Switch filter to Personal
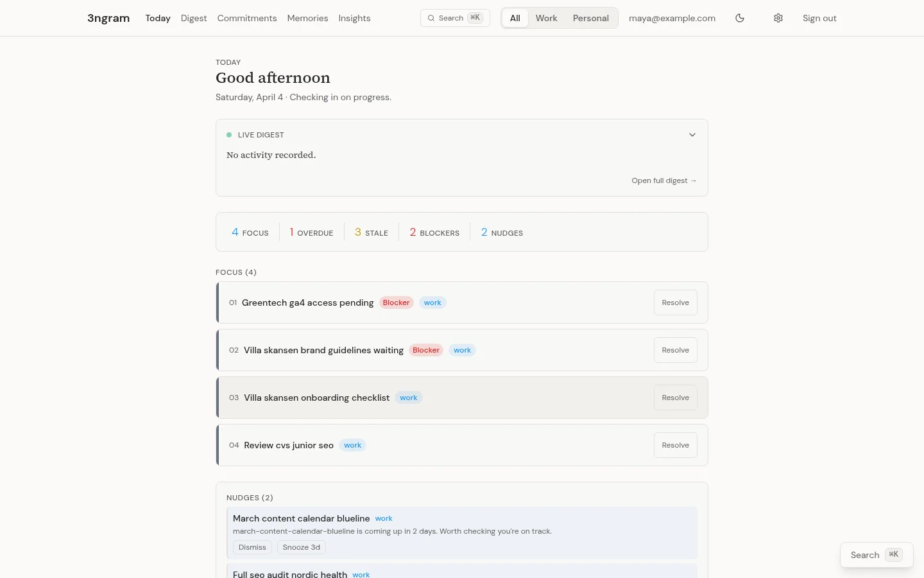The height and width of the screenshot is (578, 924). tap(590, 18)
